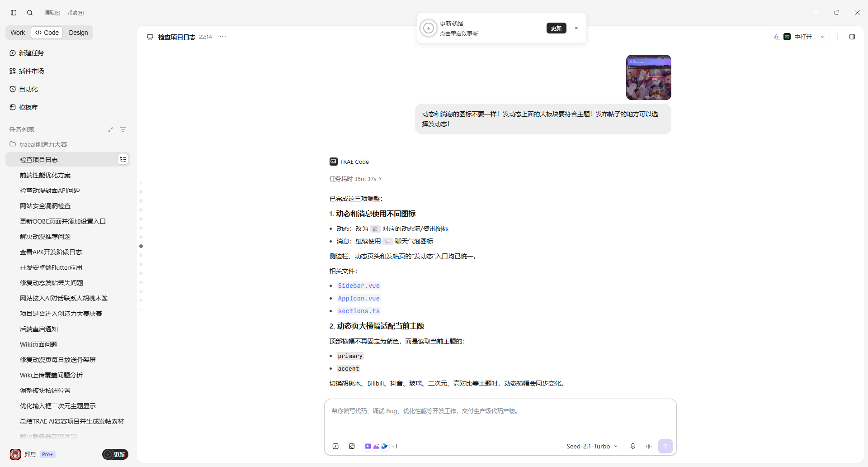Toggle the left sidebar panel icon
The width and height of the screenshot is (868, 467).
coord(14,13)
